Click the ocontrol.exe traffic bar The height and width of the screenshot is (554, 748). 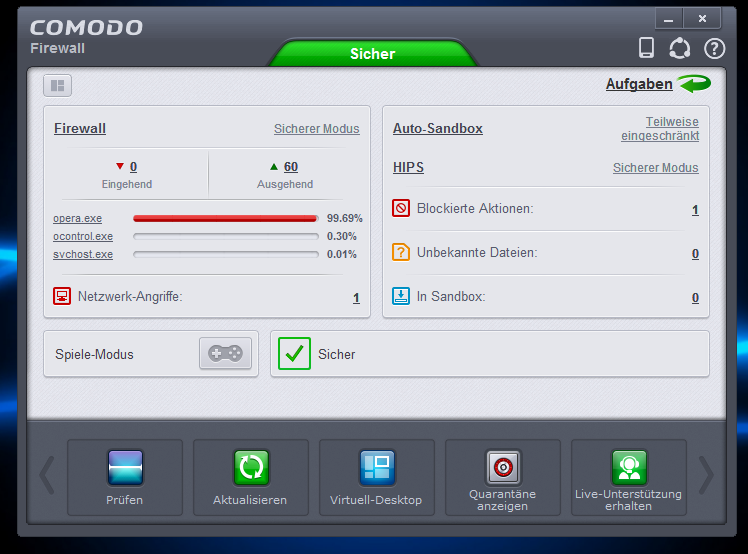226,236
